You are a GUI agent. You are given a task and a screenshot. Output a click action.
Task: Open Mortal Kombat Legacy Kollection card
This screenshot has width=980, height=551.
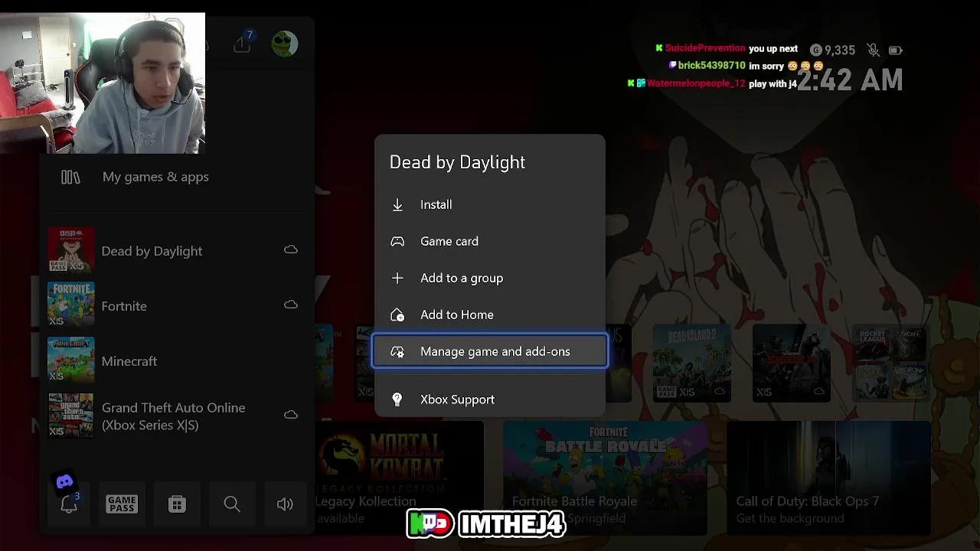click(x=399, y=478)
